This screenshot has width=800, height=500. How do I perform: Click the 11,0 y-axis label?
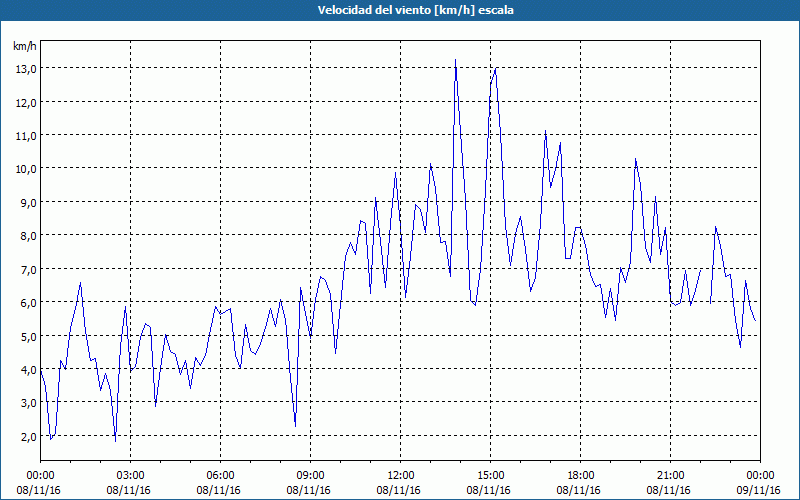coord(26,136)
